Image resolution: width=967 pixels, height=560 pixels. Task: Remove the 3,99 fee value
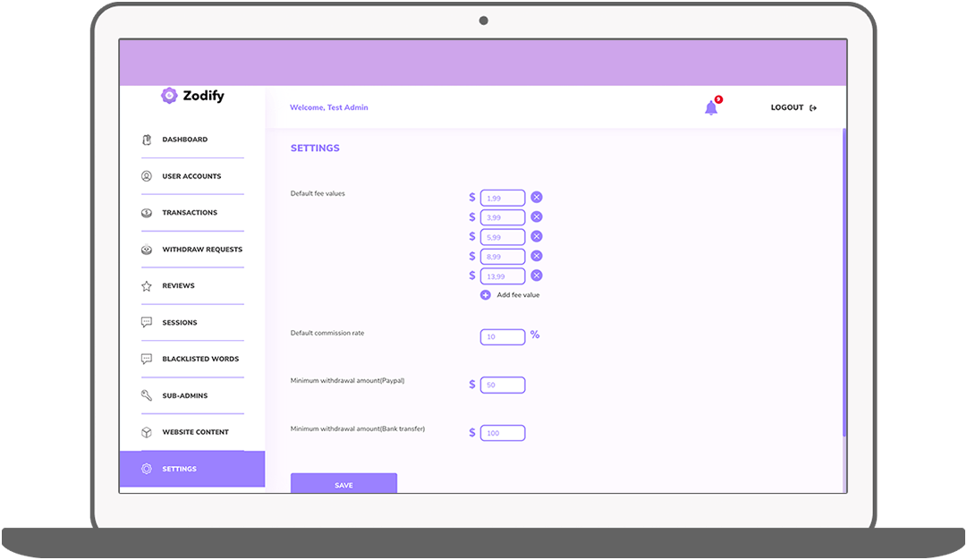tap(537, 217)
